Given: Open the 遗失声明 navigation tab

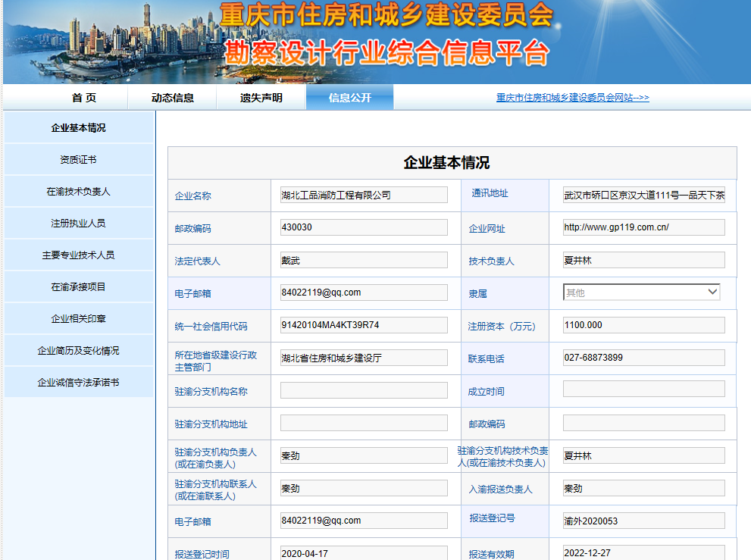Looking at the screenshot, I should point(261,98).
